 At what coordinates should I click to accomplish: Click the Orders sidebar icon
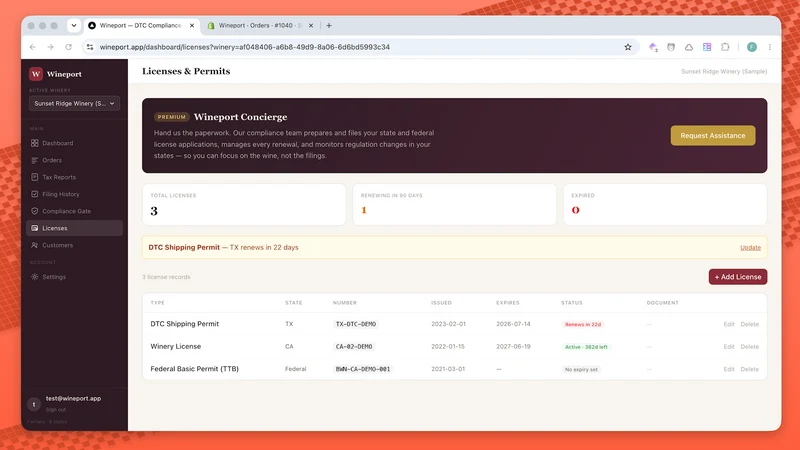(34, 160)
